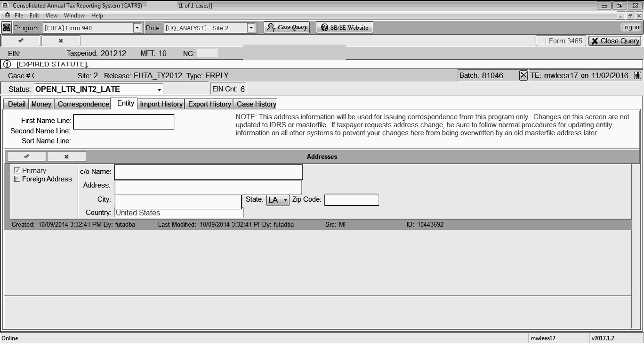Check the Form 3465 checkbox
Viewport: 644px width, 344px height.
[544, 41]
